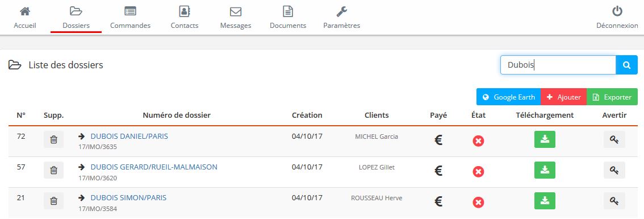Click euro icon for DUBOIS GERARD dossier
Viewport: 644px width, 219px height.
coord(438,171)
